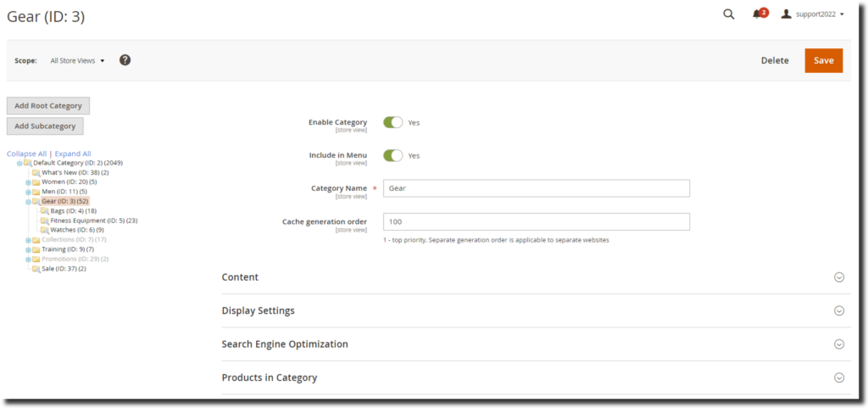Screen dimensions: 868x408
Task: Click the scope help question mark icon
Action: [125, 60]
